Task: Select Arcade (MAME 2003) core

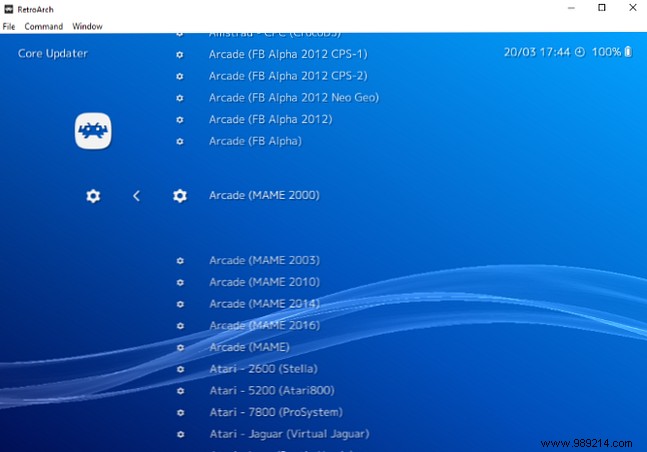Action: [264, 260]
